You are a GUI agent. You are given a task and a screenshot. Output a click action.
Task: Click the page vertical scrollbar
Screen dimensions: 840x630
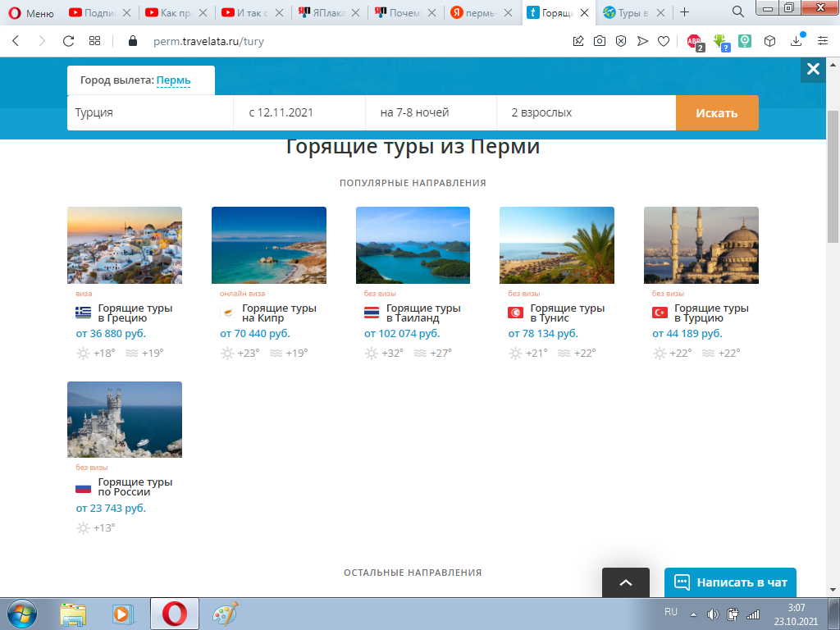pyautogui.click(x=833, y=177)
